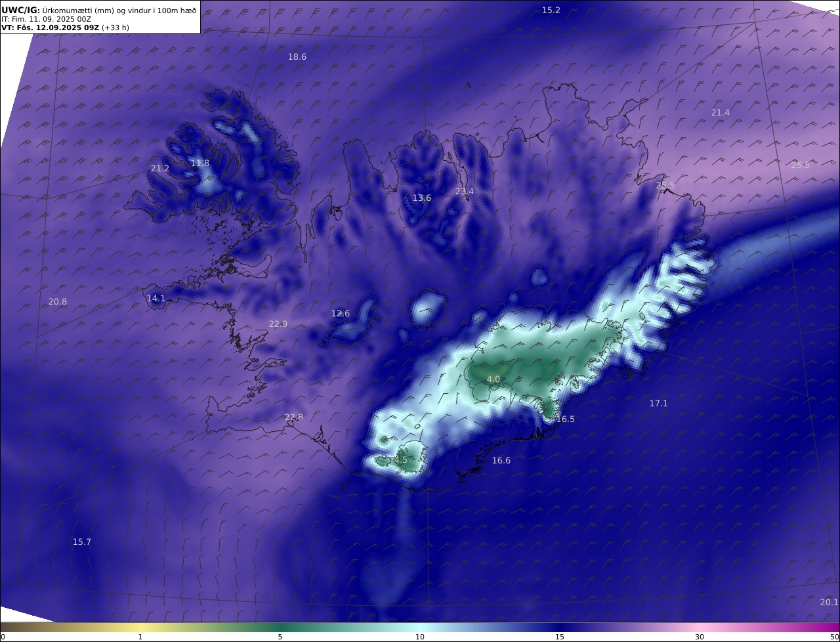The image size is (840, 642).
Task: Click the map value 18.6
Action: click(x=297, y=57)
